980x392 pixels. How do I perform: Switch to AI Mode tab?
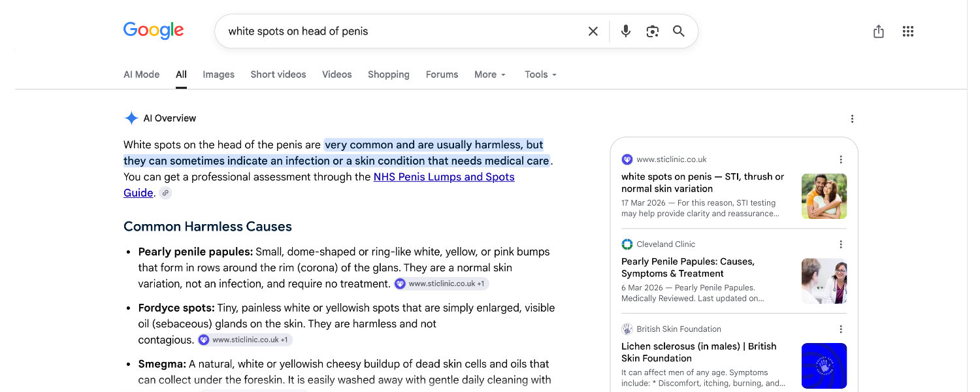click(x=142, y=74)
